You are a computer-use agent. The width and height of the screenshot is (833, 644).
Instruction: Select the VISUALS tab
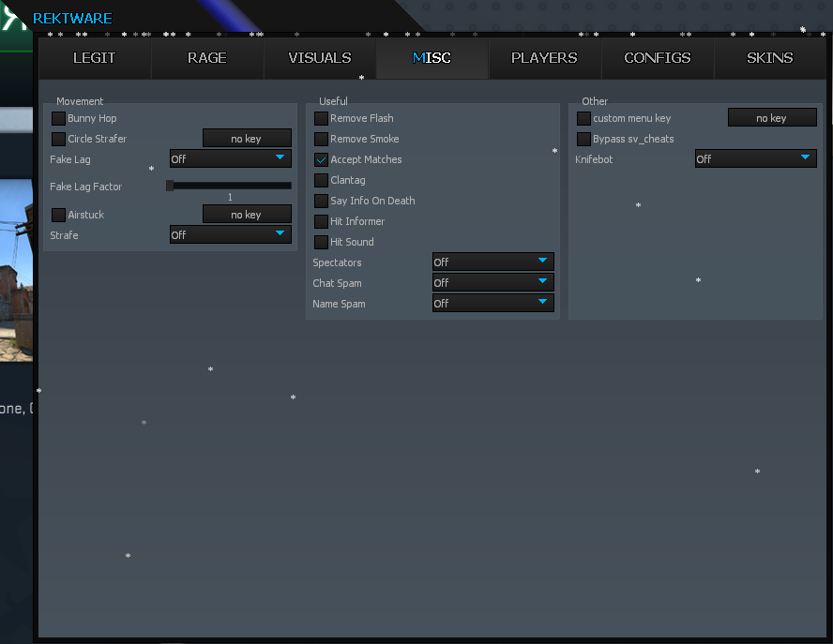point(320,58)
